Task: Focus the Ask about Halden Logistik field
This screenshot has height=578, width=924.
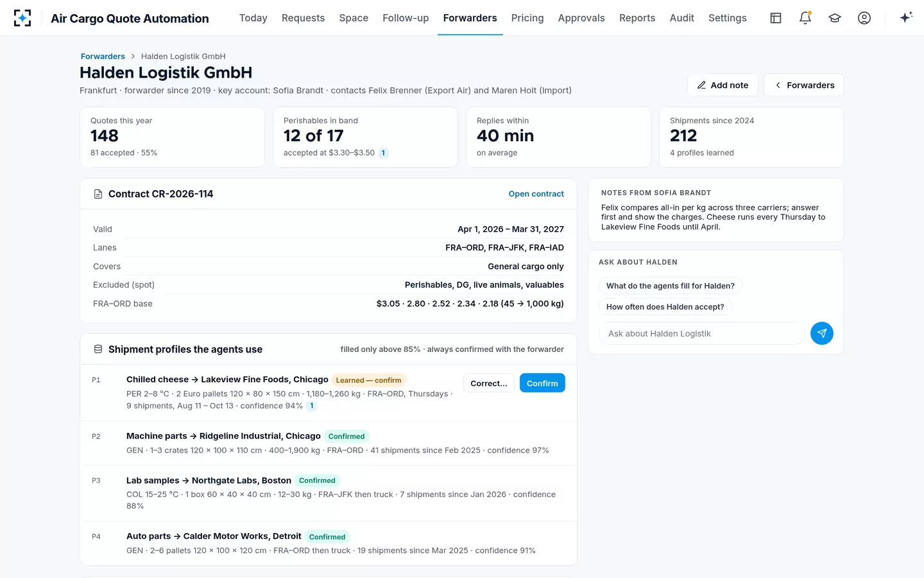Action: pos(701,333)
